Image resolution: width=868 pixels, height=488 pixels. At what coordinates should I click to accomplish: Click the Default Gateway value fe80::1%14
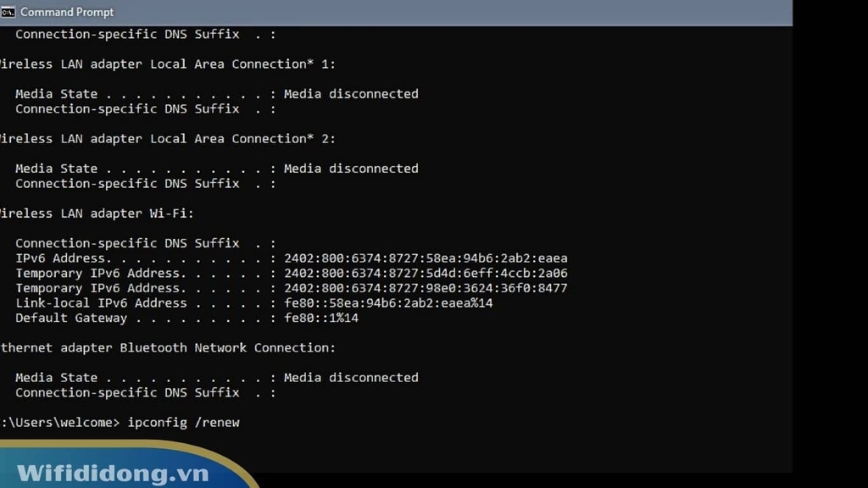click(321, 319)
